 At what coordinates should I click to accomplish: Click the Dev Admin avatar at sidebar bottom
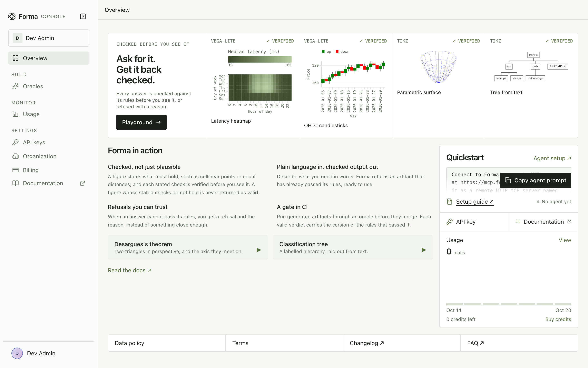click(17, 353)
